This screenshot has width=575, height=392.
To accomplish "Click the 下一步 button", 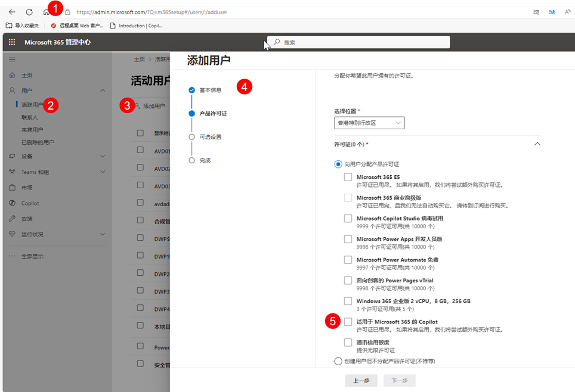I will [400, 381].
